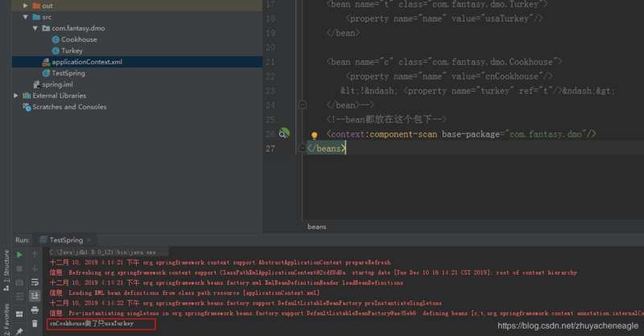Image resolution: width=644 pixels, height=336 pixels.
Task: Click the applicationContext.xml file icon
Action: [x=46, y=62]
